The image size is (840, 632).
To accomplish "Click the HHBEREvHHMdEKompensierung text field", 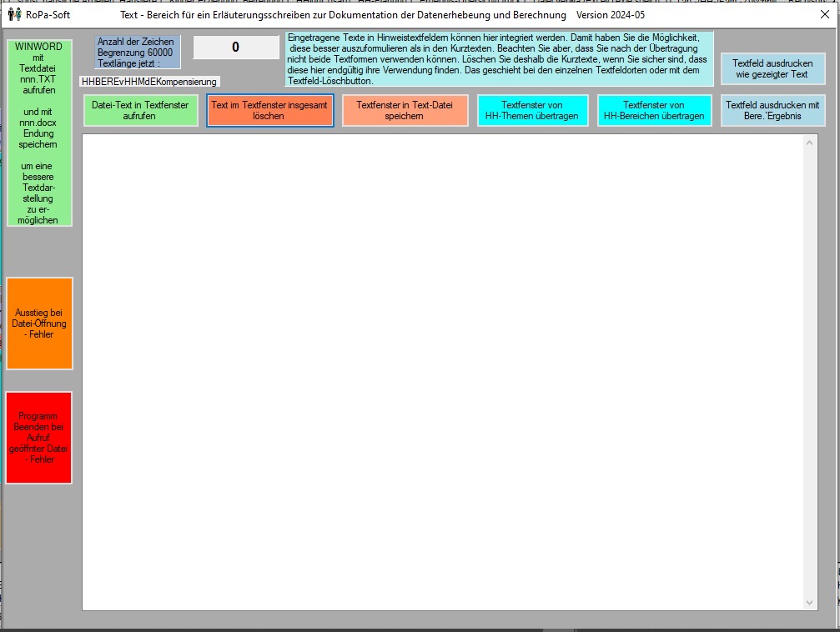I will tap(149, 82).
